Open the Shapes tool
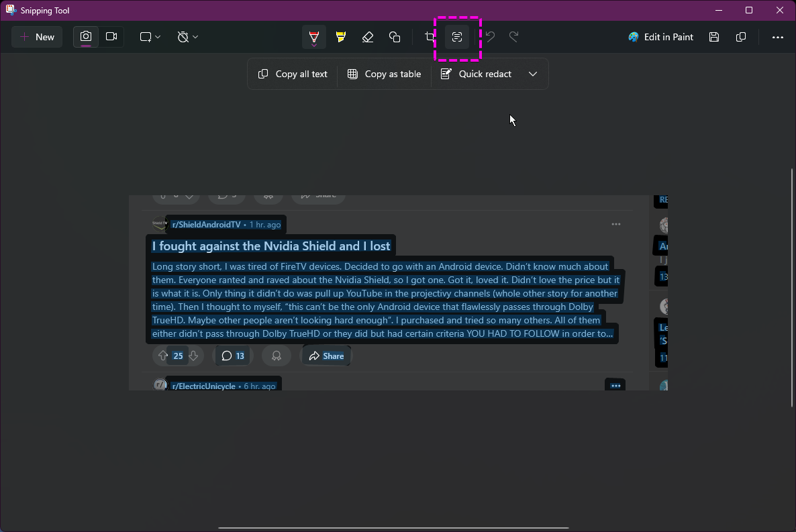This screenshot has width=796, height=532. click(395, 37)
